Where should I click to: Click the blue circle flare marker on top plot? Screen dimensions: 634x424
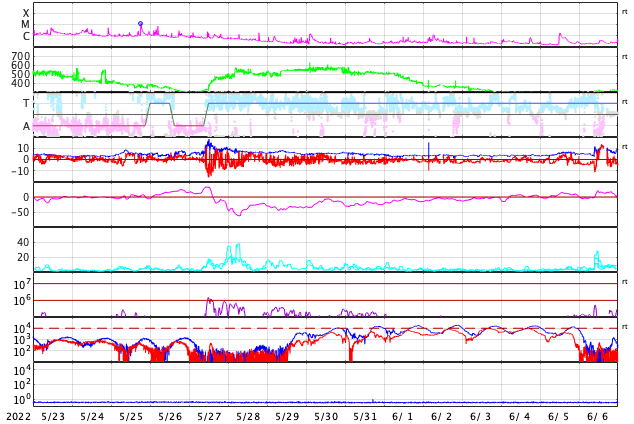pos(140,23)
